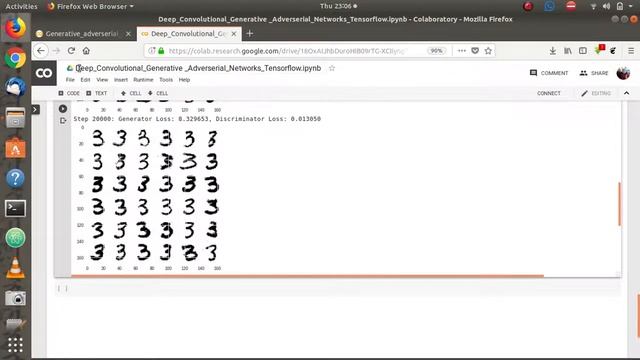
Task: Add a TEXT cell
Action: [x=97, y=93]
